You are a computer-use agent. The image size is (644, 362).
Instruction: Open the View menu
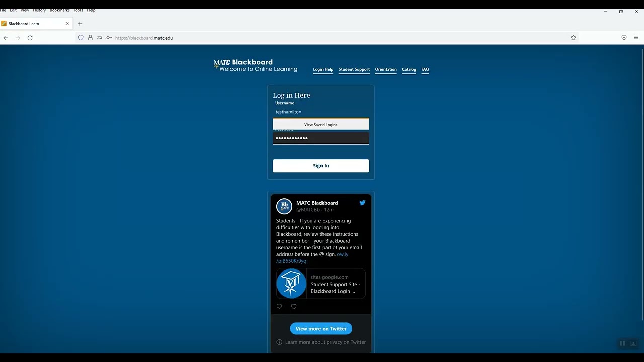click(x=25, y=10)
